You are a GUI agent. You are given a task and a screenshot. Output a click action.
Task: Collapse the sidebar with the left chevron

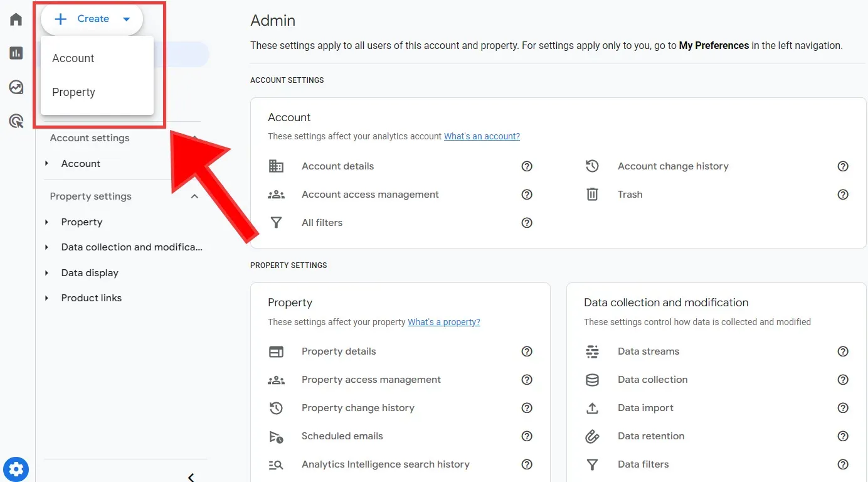coord(191,478)
